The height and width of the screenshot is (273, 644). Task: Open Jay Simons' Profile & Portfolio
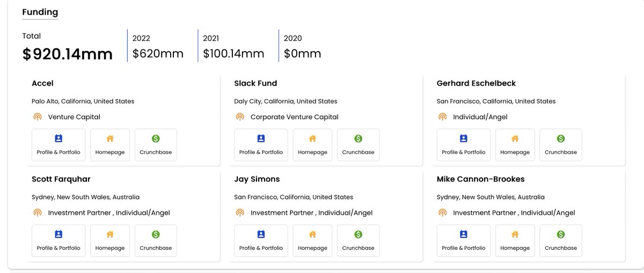coord(261,240)
